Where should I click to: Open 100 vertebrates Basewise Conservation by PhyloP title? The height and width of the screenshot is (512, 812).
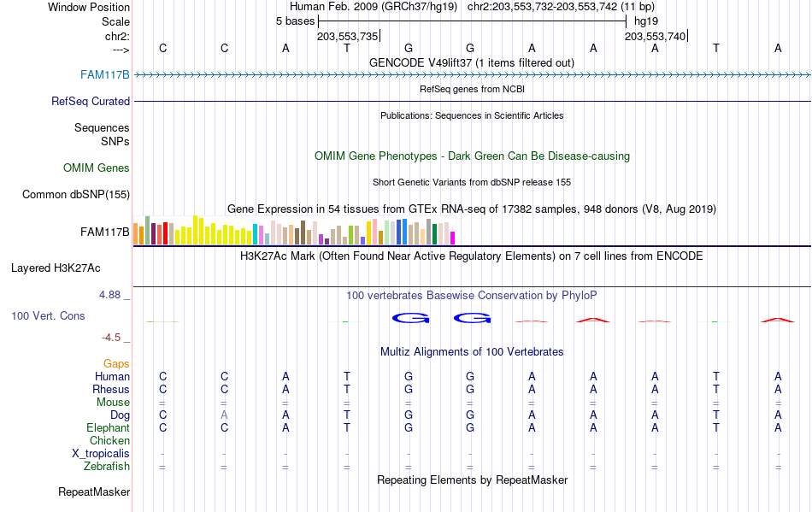472,296
